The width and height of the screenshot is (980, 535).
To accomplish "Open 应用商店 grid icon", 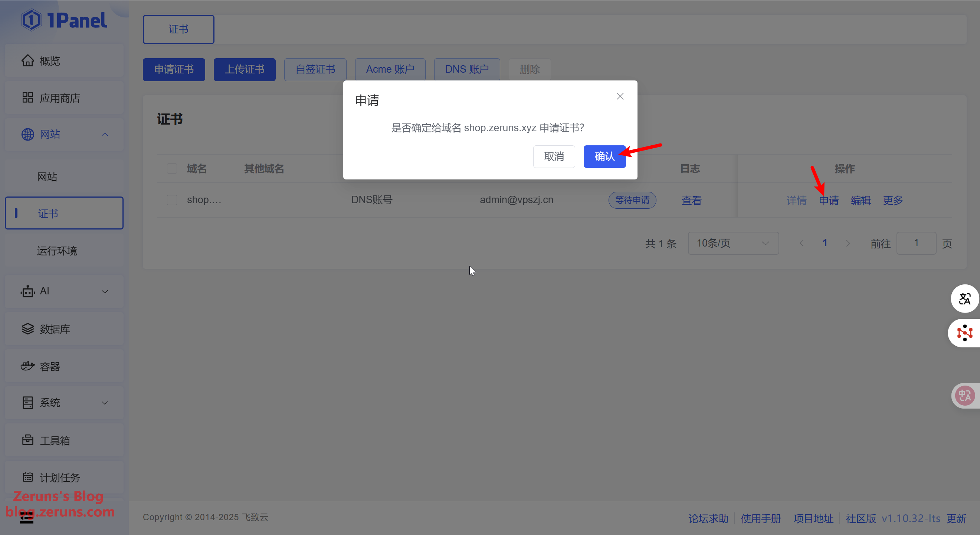I will (27, 98).
